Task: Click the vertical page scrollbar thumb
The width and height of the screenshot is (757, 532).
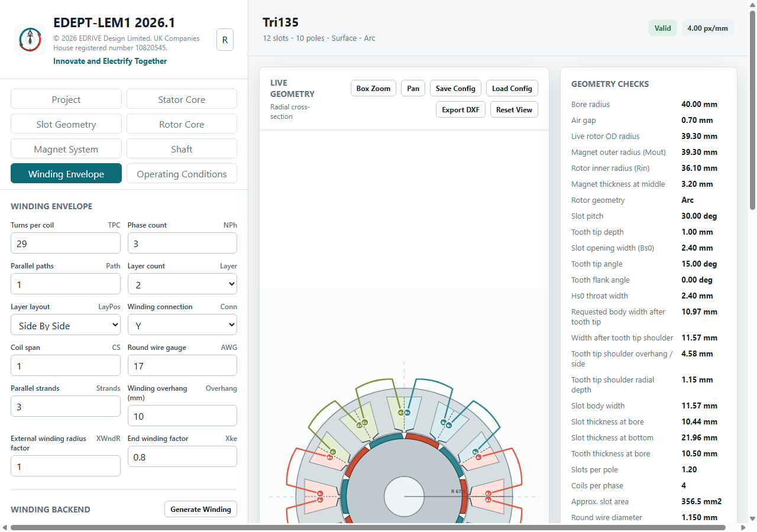Action: tap(752, 109)
